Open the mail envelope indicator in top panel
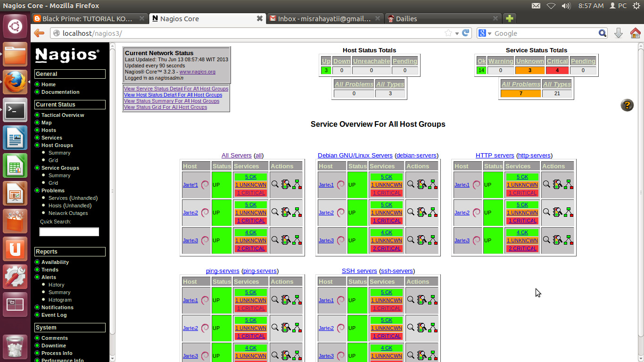644x362 pixels. click(x=536, y=6)
